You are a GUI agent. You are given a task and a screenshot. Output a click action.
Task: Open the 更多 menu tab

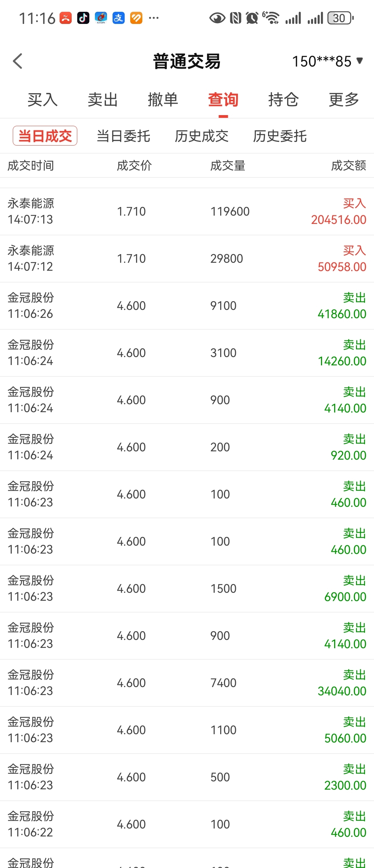344,100
